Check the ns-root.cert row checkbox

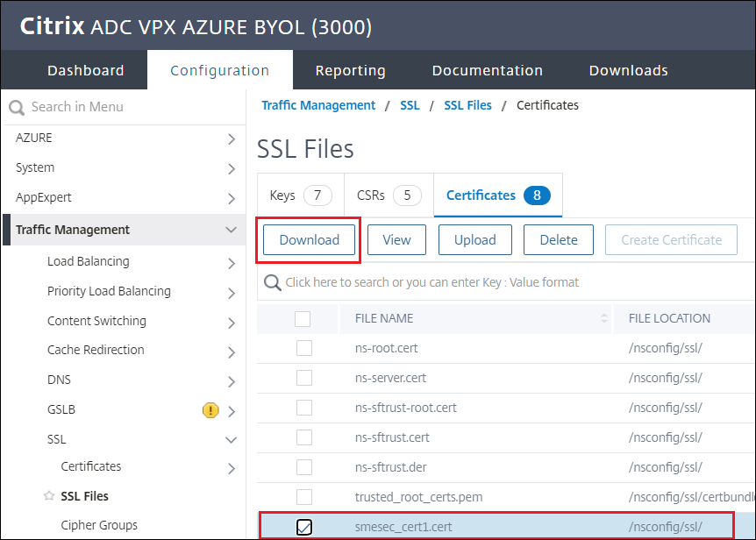coord(304,348)
